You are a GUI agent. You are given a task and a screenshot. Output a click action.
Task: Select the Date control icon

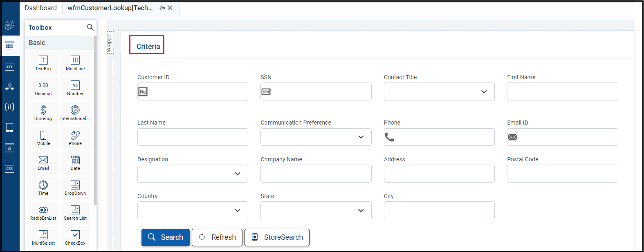point(75,163)
